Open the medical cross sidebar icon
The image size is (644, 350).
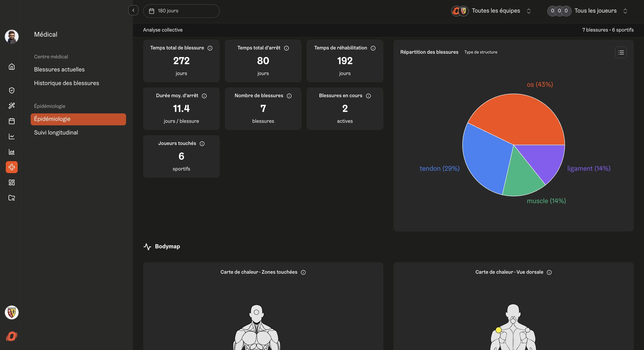tap(11, 167)
